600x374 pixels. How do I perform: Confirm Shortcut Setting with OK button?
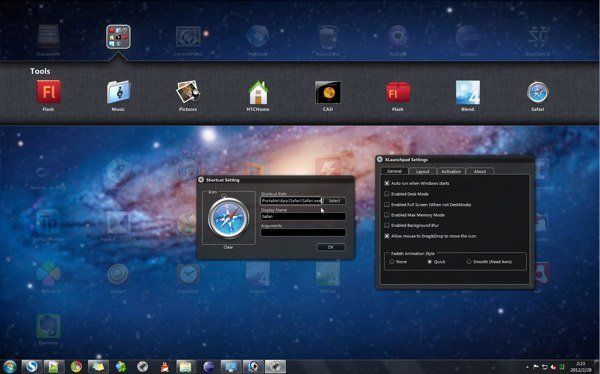click(x=331, y=247)
